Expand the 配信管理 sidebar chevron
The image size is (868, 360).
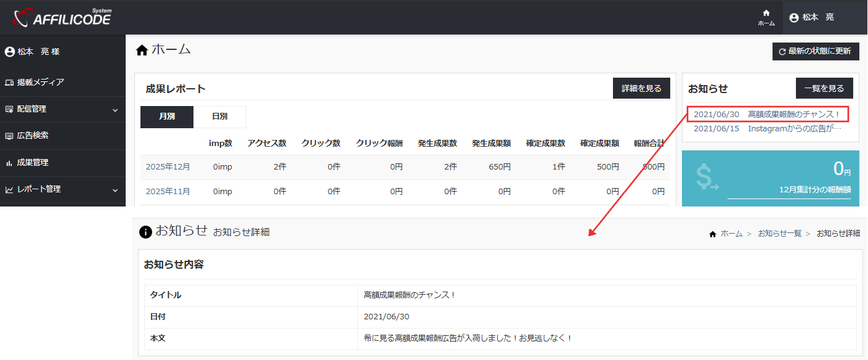[x=115, y=108]
